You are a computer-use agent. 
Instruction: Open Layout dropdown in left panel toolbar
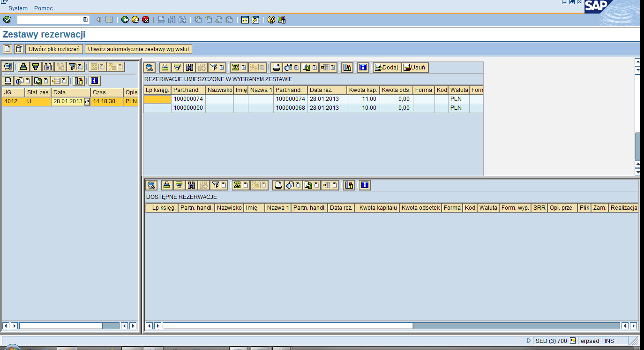[65, 81]
